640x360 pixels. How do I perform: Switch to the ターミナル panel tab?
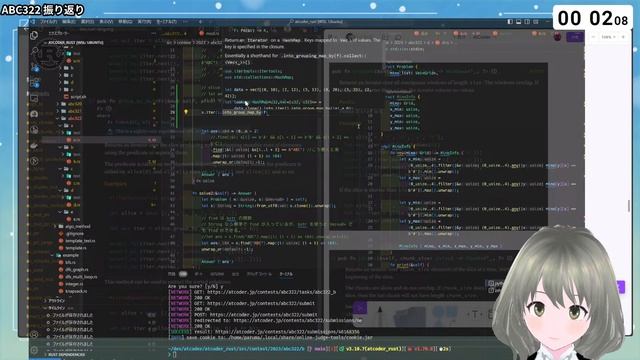[286, 274]
